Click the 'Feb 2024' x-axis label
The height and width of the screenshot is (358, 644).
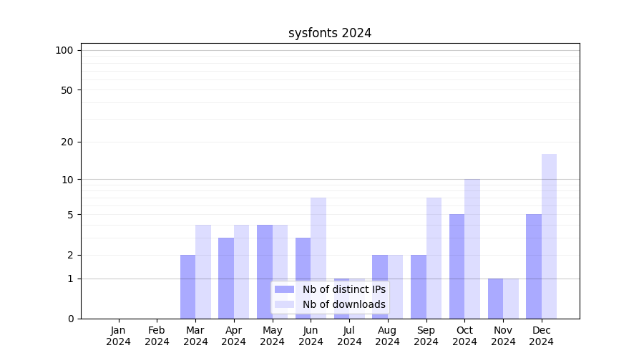point(157,336)
